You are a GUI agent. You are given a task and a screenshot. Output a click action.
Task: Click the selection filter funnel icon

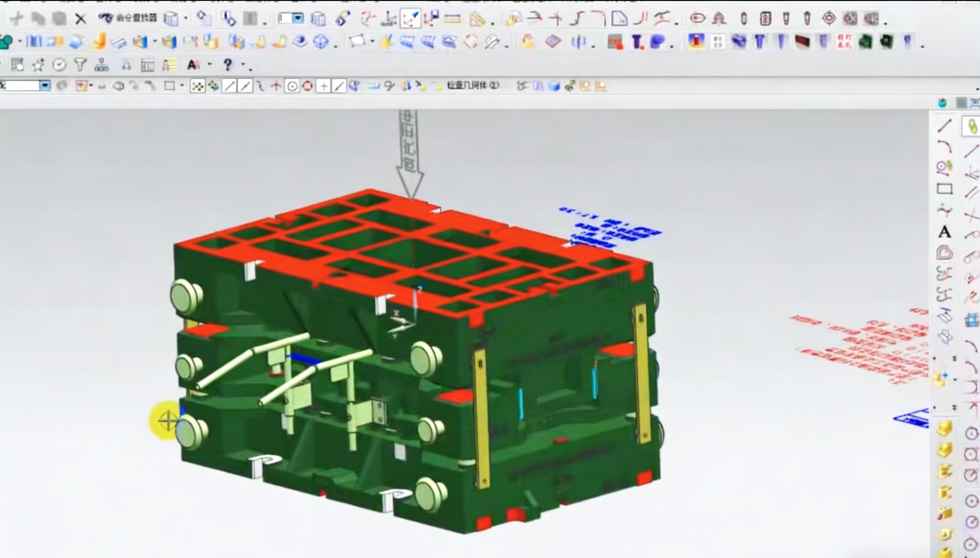[80, 65]
